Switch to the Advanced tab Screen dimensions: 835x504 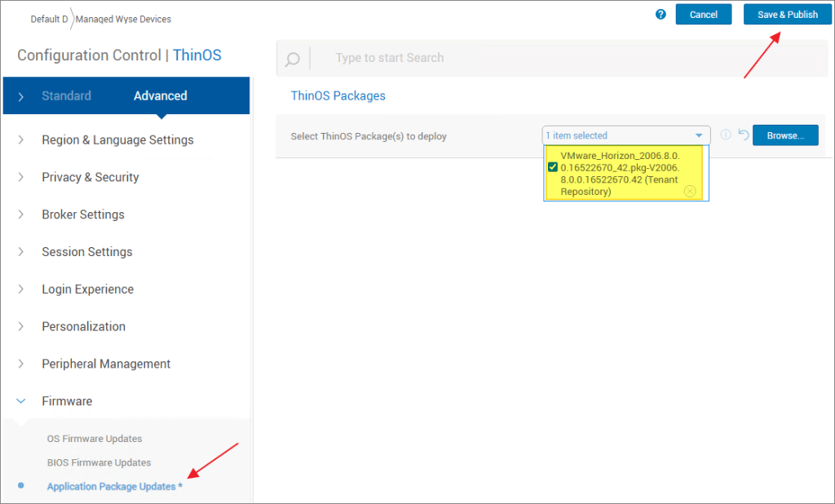tap(160, 95)
